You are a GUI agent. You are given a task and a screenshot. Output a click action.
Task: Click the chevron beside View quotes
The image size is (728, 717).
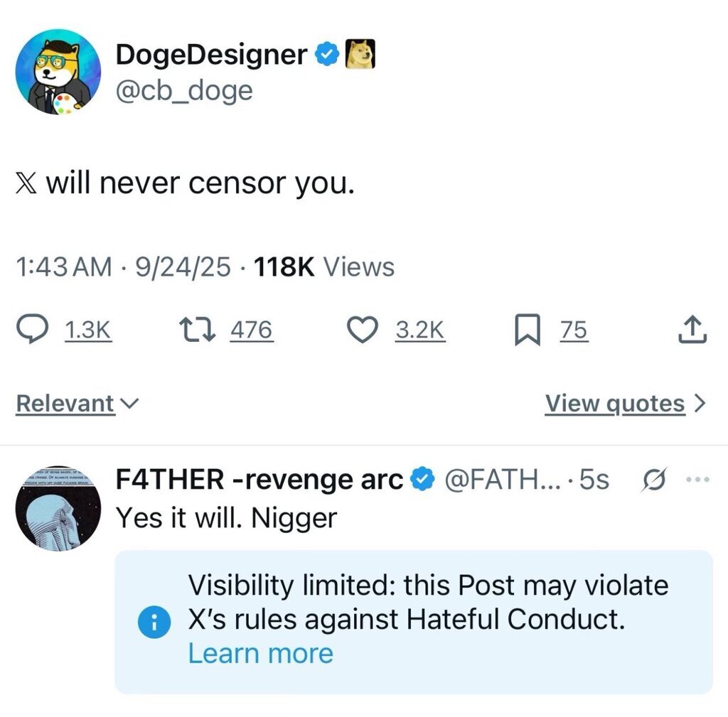click(x=700, y=404)
